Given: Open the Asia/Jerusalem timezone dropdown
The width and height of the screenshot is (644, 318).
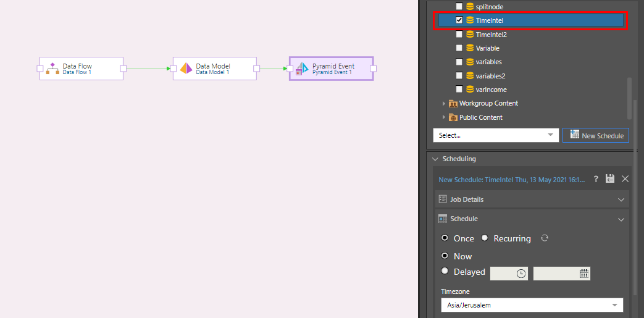Looking at the screenshot, I should pos(532,305).
